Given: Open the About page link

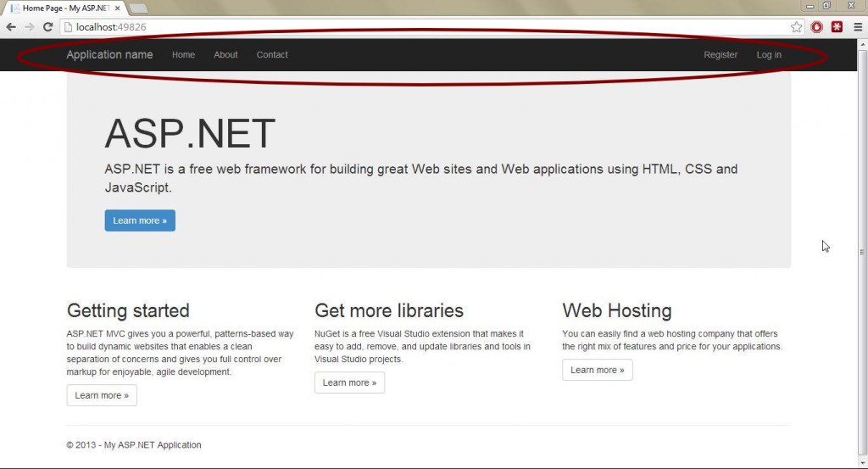Looking at the screenshot, I should click(225, 55).
